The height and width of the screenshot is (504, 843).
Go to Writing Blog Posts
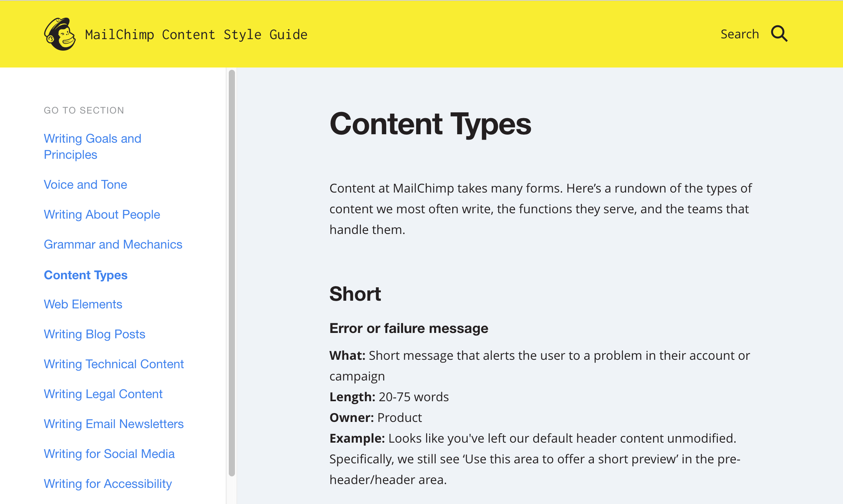pyautogui.click(x=94, y=334)
